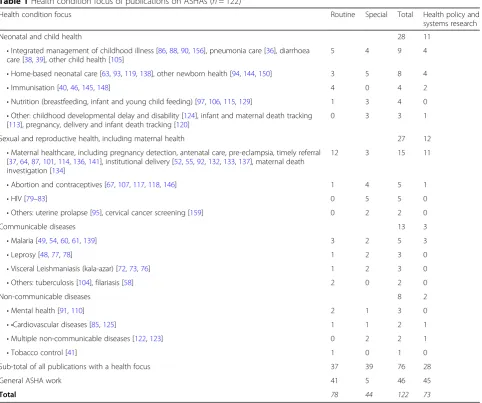
Task: Follow cardiovascular diseases citation 125
Action: tap(109, 325)
